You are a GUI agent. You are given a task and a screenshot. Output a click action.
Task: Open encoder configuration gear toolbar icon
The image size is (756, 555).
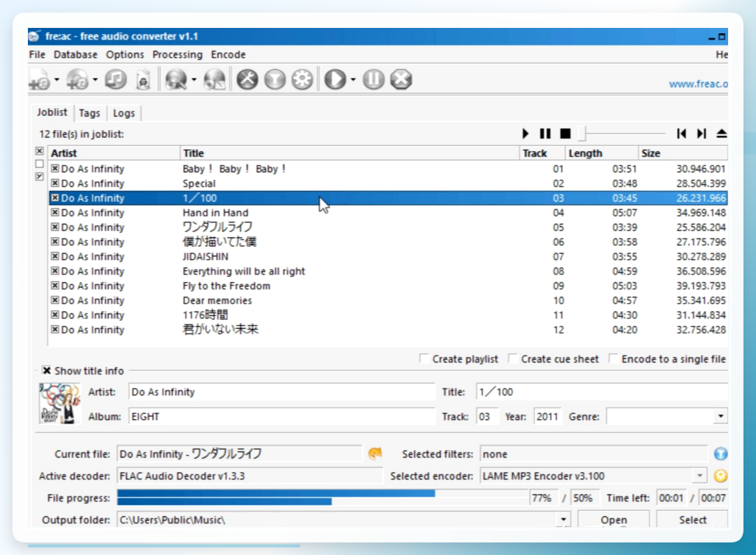(302, 79)
